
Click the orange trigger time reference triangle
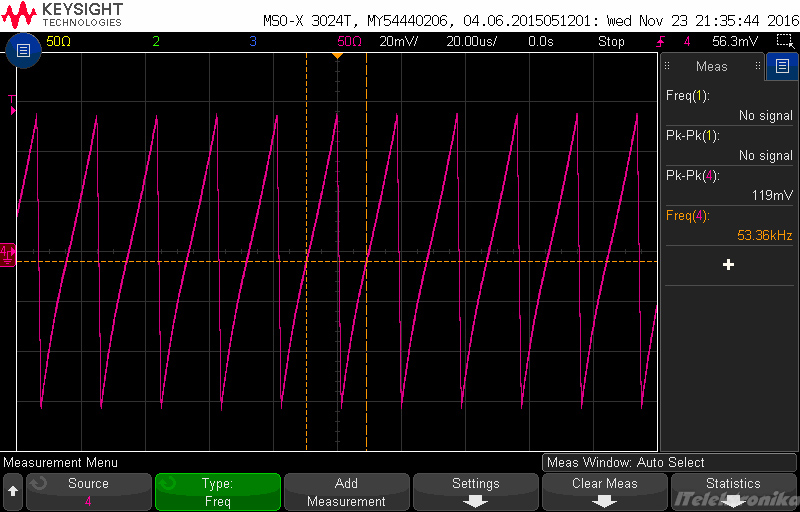coord(337,55)
